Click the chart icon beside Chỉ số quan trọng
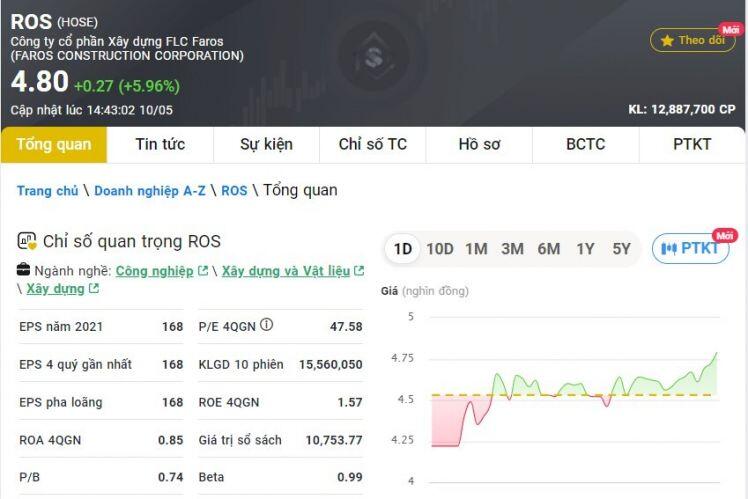 tap(27, 241)
